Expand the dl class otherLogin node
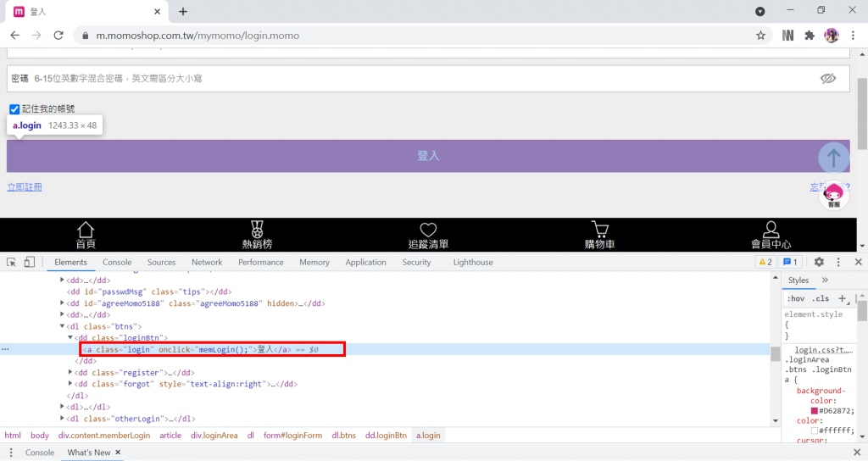Viewport: 868px width, 461px height. (62, 419)
